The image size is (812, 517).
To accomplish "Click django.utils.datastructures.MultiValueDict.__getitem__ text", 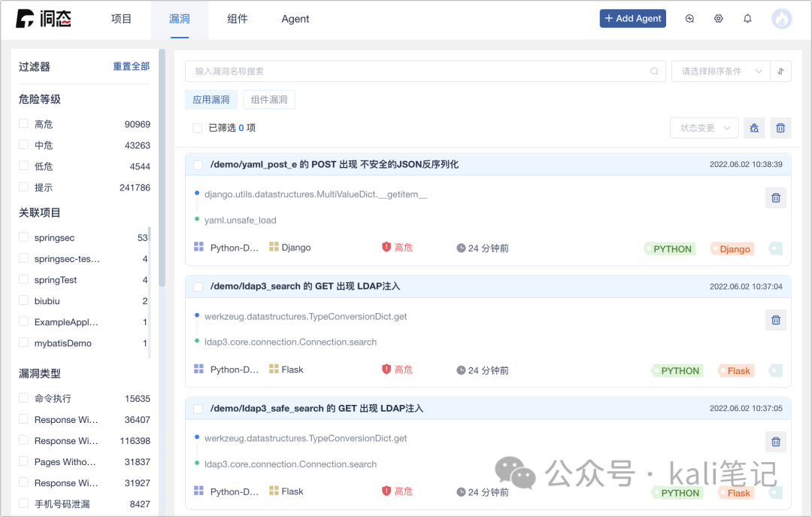I will (316, 194).
